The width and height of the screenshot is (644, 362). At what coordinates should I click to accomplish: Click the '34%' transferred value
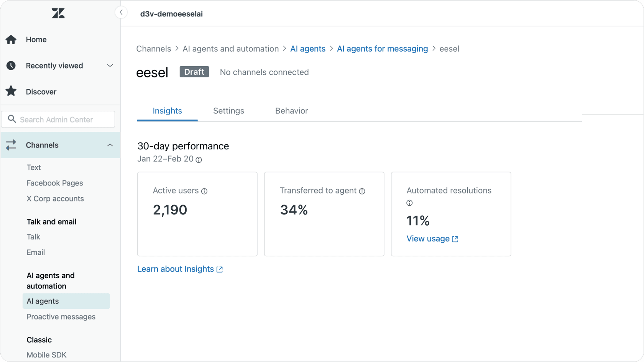pos(294,210)
